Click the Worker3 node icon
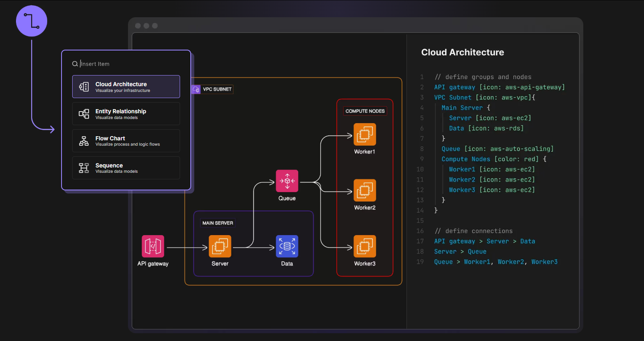The height and width of the screenshot is (341, 644). 365,246
